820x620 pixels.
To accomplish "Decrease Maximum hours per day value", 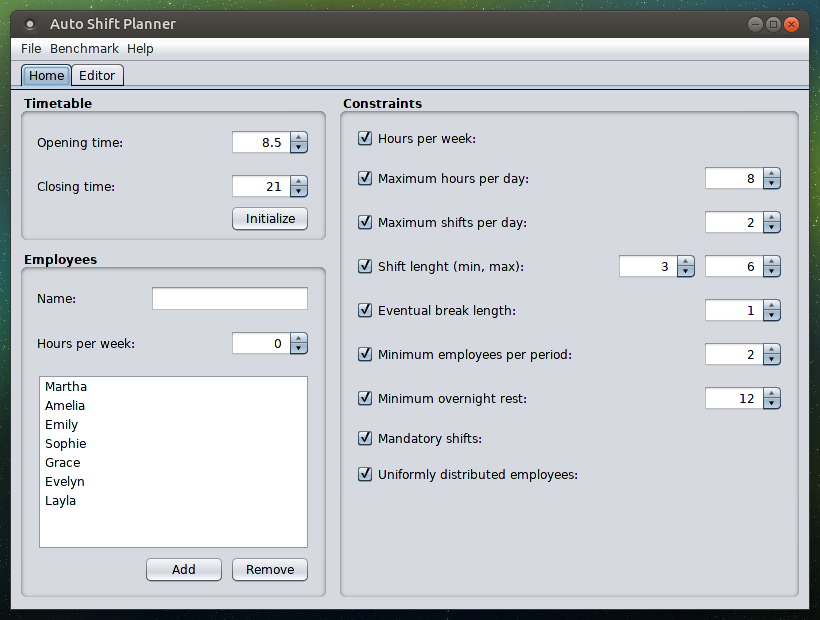I will 771,183.
